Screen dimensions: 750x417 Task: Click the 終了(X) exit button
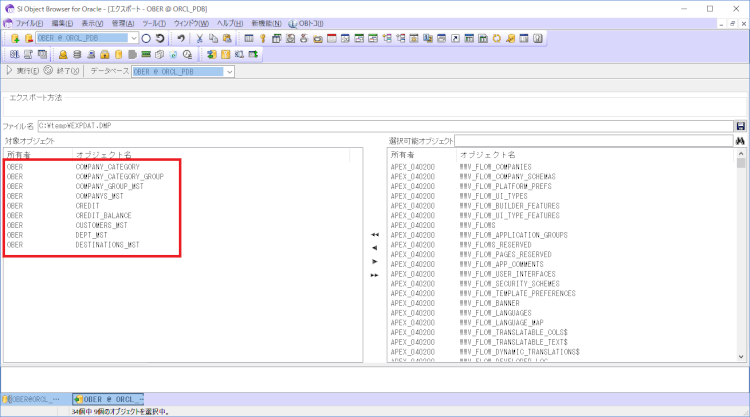(61, 72)
